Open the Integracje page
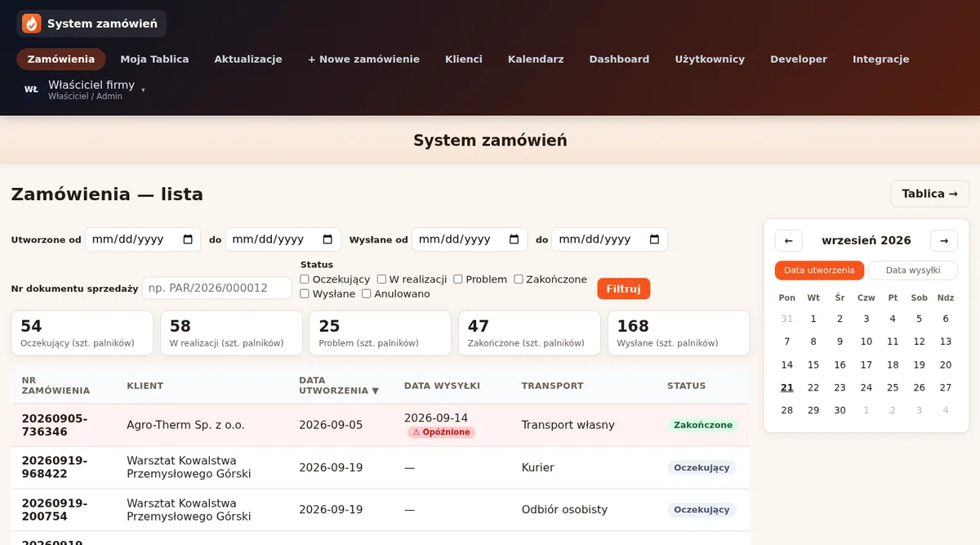 point(881,59)
